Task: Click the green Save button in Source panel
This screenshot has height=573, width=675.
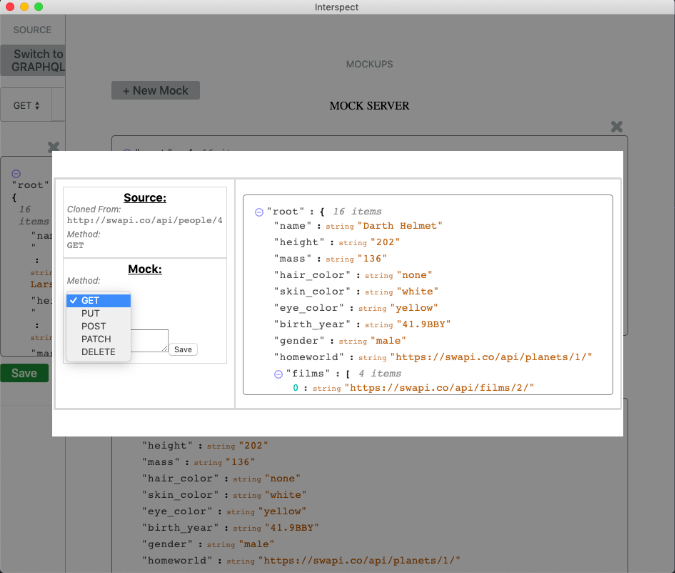Action: coord(24,373)
